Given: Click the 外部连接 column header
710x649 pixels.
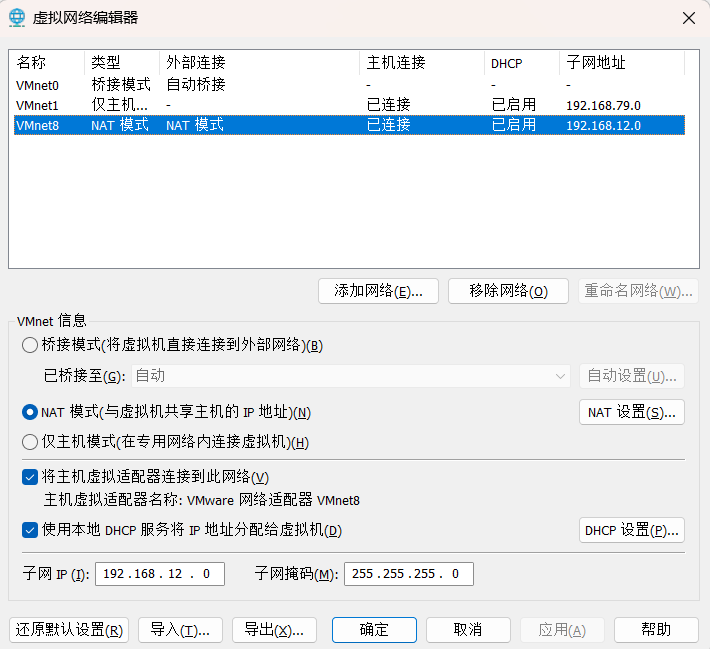Looking at the screenshot, I should point(260,62).
